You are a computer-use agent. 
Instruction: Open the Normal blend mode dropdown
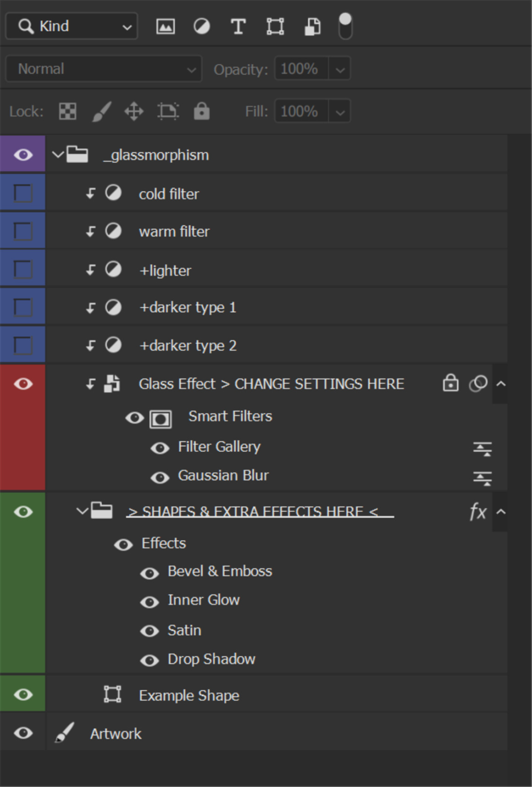point(104,69)
